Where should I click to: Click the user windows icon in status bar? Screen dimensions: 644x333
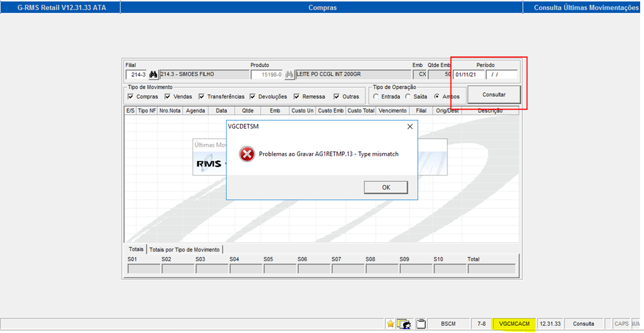click(x=405, y=323)
